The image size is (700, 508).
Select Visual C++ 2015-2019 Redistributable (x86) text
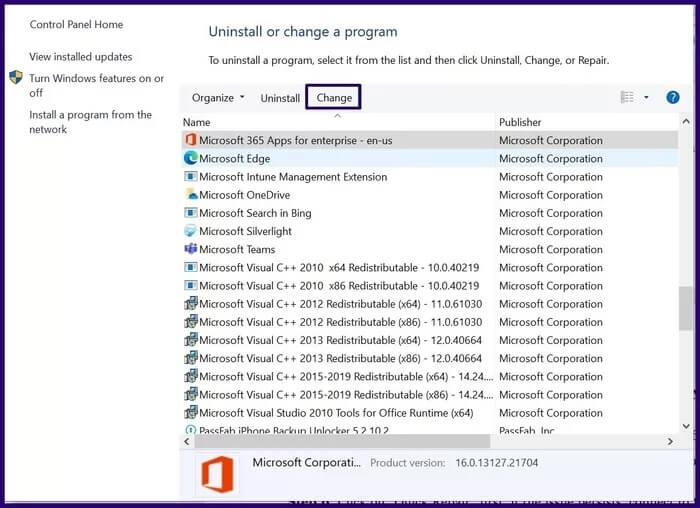click(346, 395)
